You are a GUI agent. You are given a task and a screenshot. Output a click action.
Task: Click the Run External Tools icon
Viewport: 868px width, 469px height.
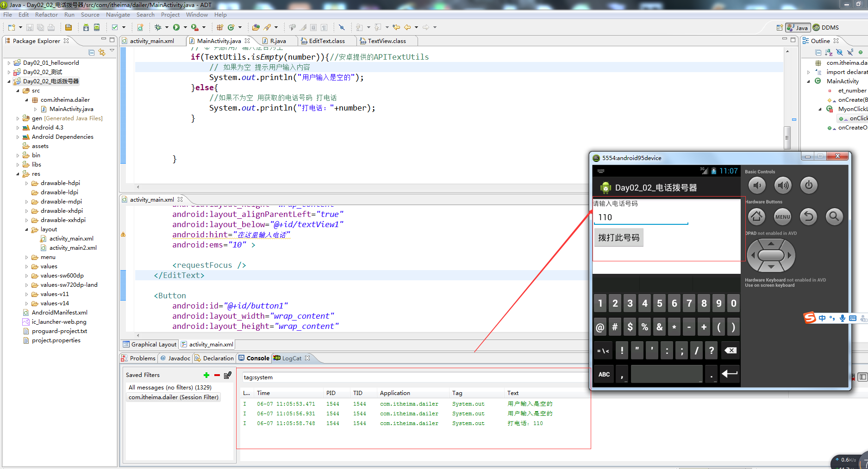click(195, 27)
